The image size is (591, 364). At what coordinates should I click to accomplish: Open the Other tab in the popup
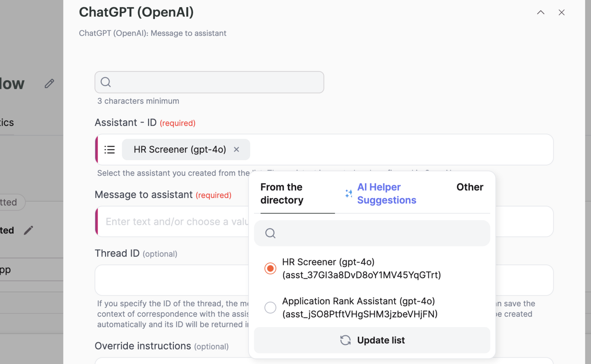[x=470, y=187]
